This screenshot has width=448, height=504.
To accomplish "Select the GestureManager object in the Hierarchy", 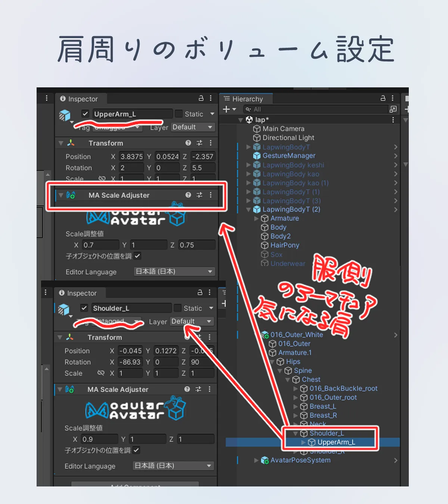I will (x=289, y=156).
